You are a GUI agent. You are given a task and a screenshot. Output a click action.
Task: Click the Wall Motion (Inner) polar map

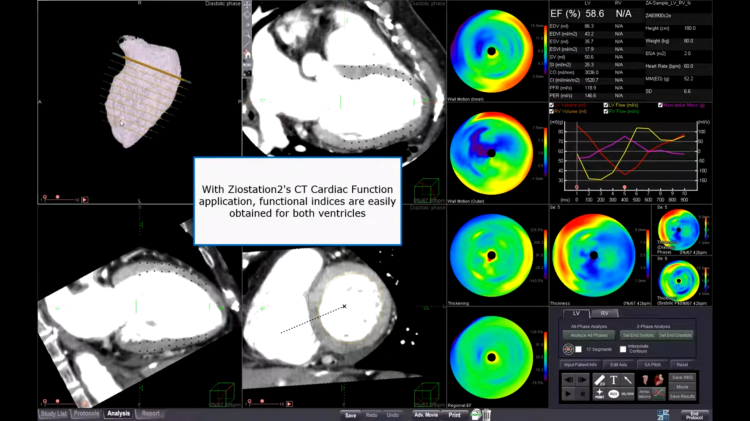coord(491,51)
